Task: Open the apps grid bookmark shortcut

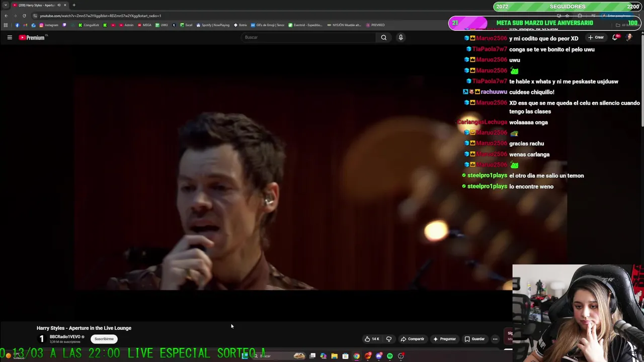Action: 6,25
